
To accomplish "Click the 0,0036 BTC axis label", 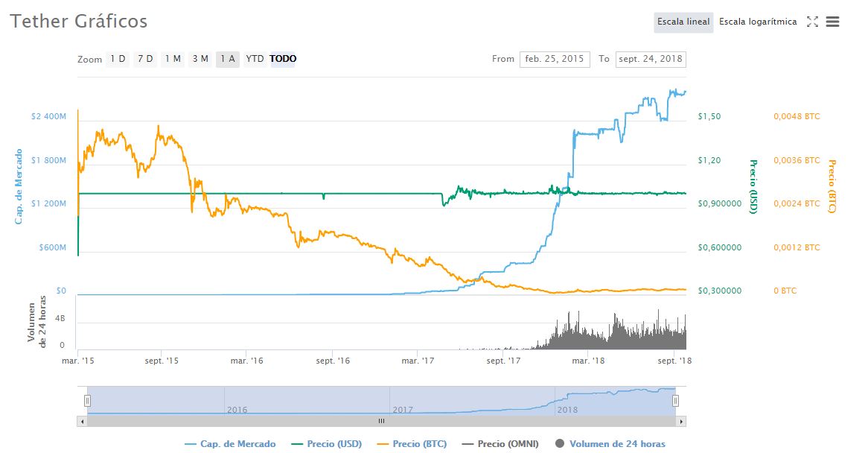I will click(x=797, y=160).
